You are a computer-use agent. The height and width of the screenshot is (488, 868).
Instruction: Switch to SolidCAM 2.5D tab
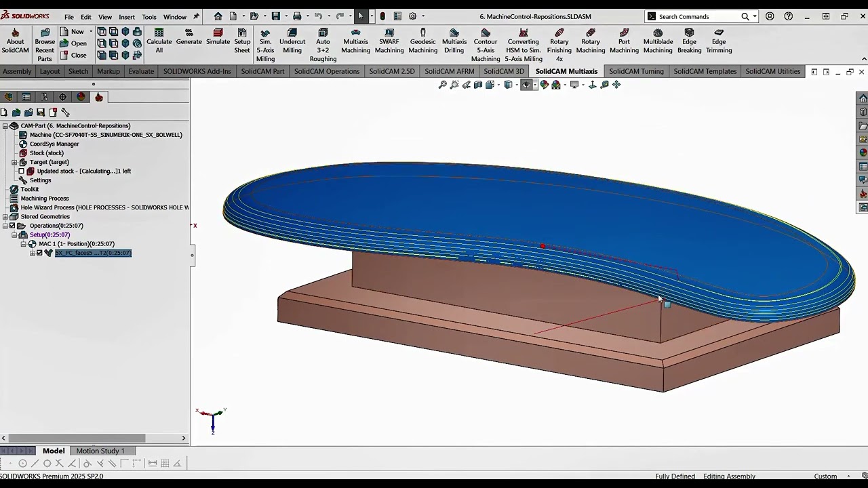392,71
